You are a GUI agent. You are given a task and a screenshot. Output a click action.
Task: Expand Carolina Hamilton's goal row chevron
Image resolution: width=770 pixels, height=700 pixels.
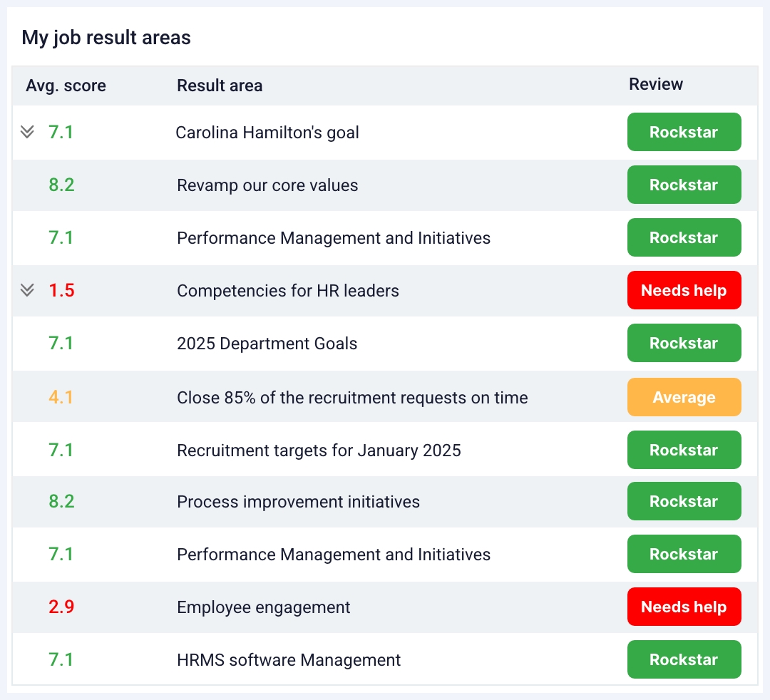(x=27, y=132)
